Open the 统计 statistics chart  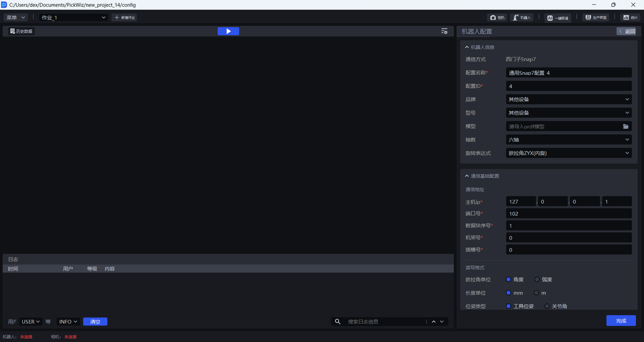(x=630, y=18)
